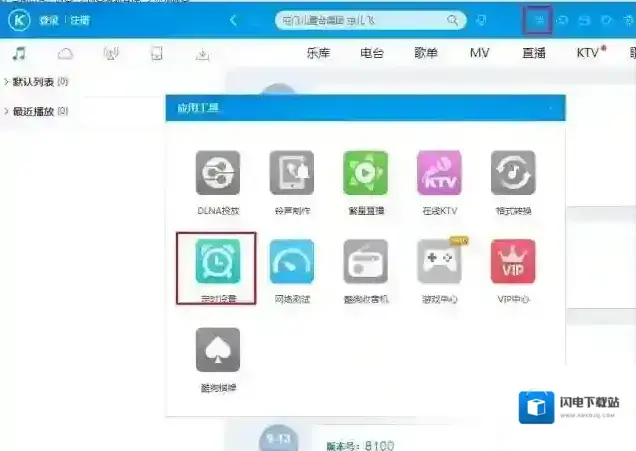Open the cloud music sidebar tab icon
The width and height of the screenshot is (636, 451).
tap(65, 53)
